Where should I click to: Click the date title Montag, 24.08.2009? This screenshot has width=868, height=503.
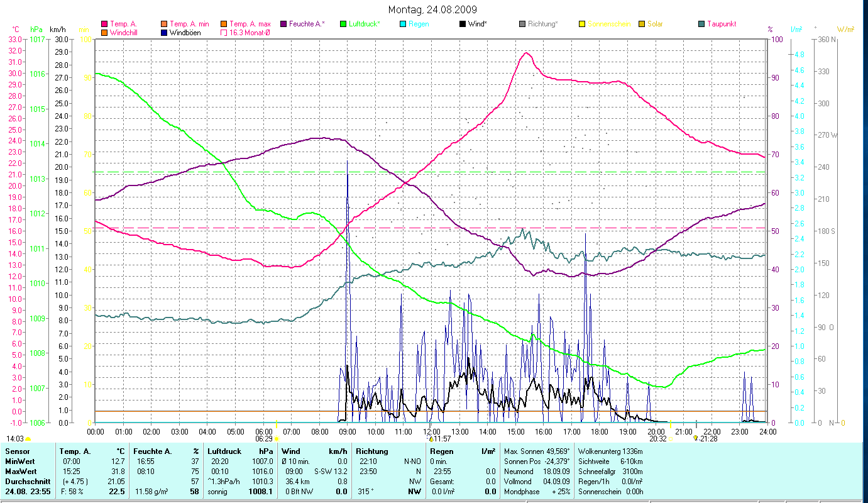point(432,9)
